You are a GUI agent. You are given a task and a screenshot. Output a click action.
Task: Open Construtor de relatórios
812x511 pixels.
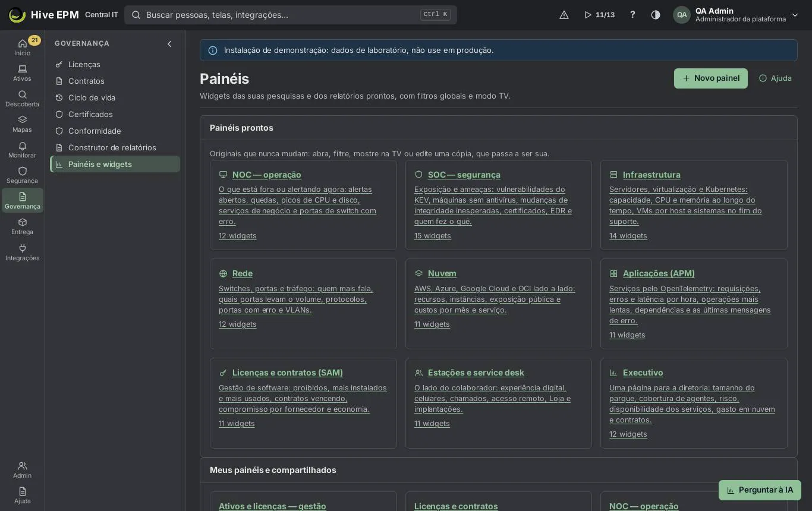115,147
